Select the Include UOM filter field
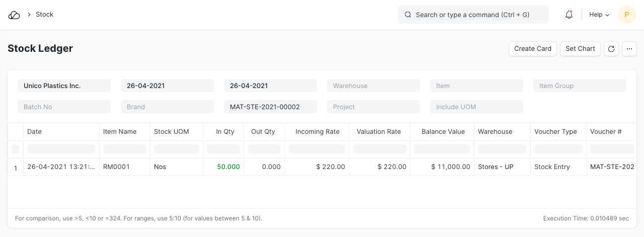 476,107
